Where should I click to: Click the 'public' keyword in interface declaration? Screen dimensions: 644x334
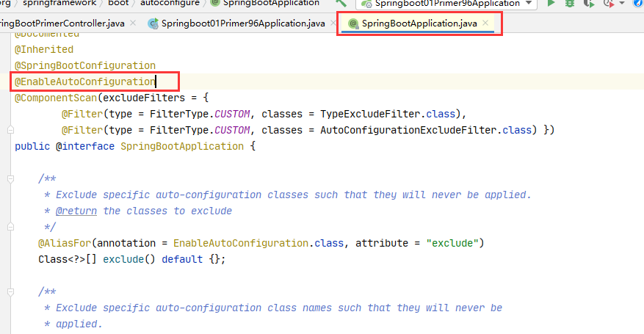click(x=32, y=147)
